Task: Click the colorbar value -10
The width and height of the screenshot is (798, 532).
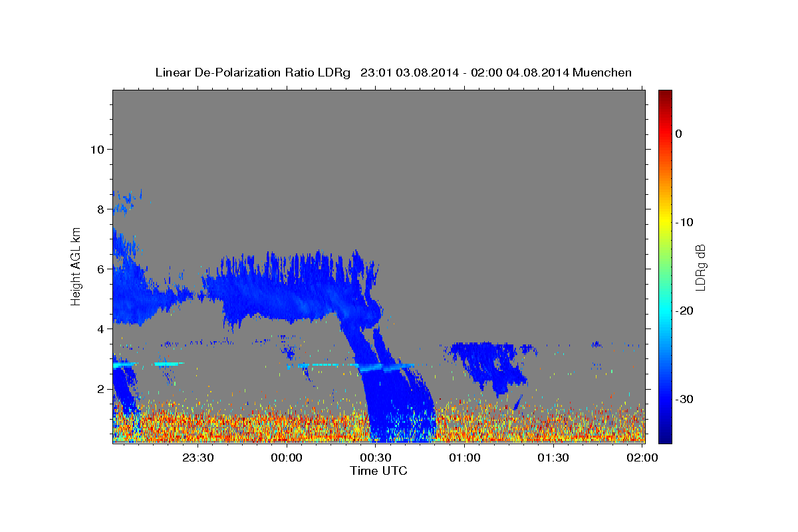Action: (684, 222)
